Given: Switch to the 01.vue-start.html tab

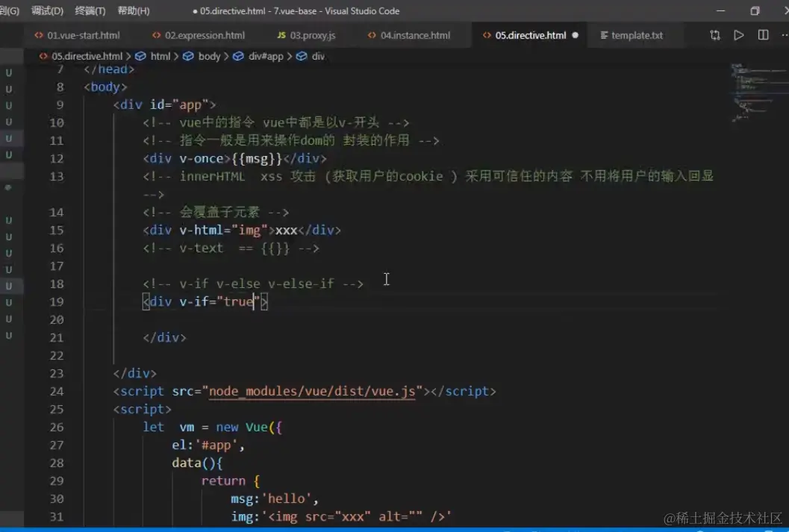Looking at the screenshot, I should [83, 35].
